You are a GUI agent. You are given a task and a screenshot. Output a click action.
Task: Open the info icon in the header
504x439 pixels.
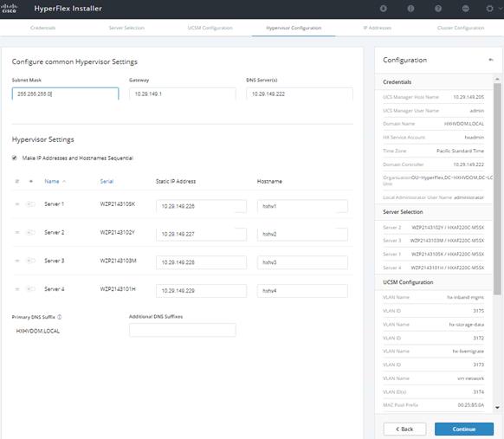pyautogui.click(x=410, y=9)
